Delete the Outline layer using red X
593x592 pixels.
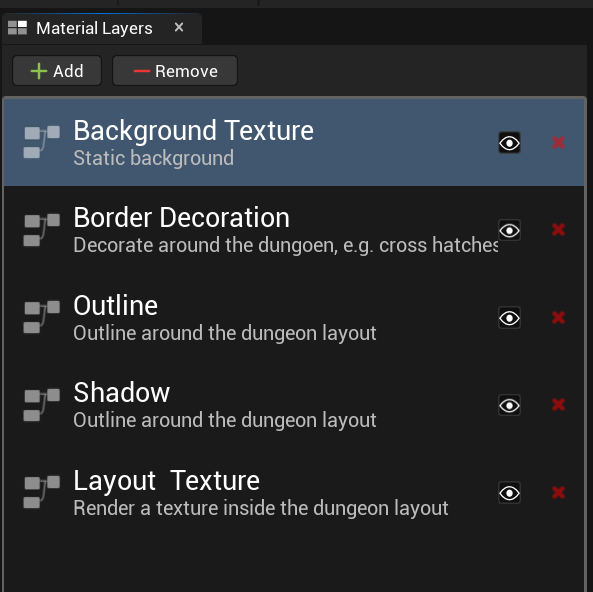coord(558,317)
